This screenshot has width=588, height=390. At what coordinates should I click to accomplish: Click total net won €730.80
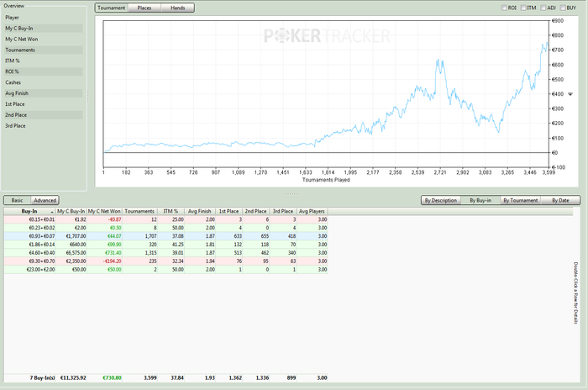click(x=112, y=377)
